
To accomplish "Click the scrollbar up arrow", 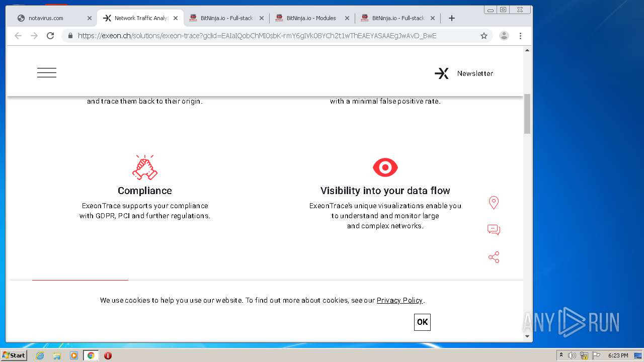I will point(527,50).
